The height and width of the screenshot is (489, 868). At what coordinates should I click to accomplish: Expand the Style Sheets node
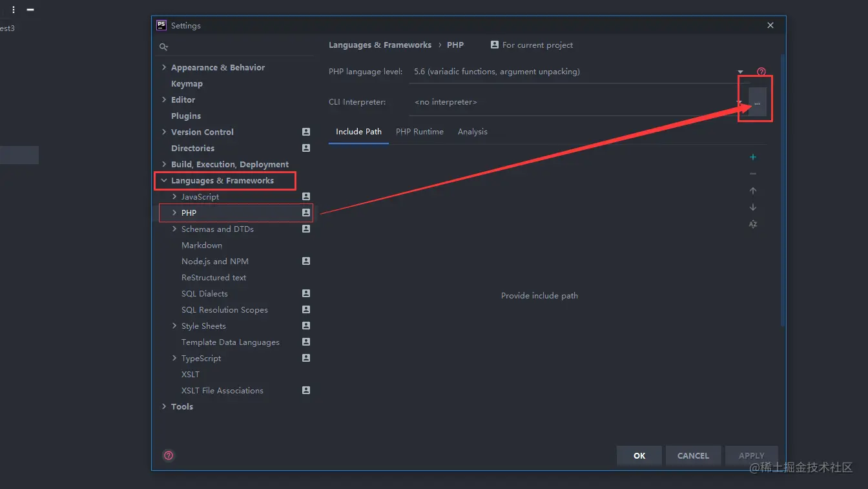click(174, 326)
